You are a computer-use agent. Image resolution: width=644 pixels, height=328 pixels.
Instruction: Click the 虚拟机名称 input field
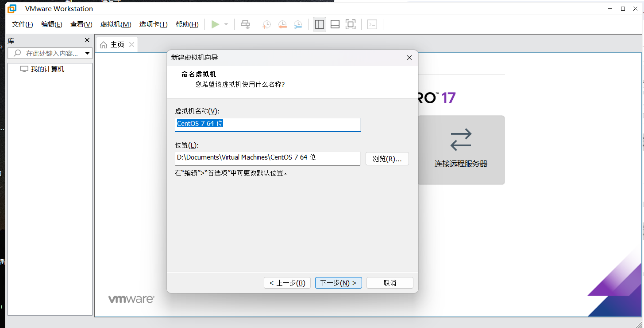pos(268,124)
